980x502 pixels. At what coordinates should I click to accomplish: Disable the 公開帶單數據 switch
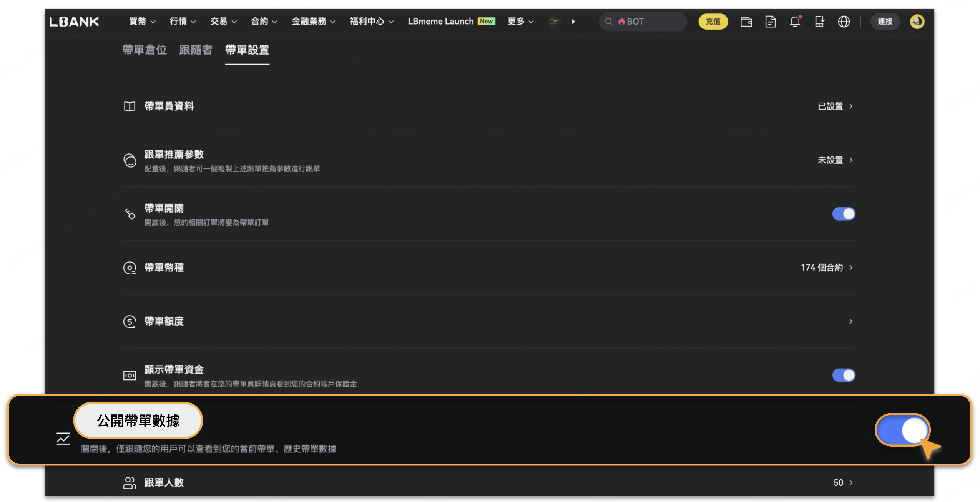(902, 430)
